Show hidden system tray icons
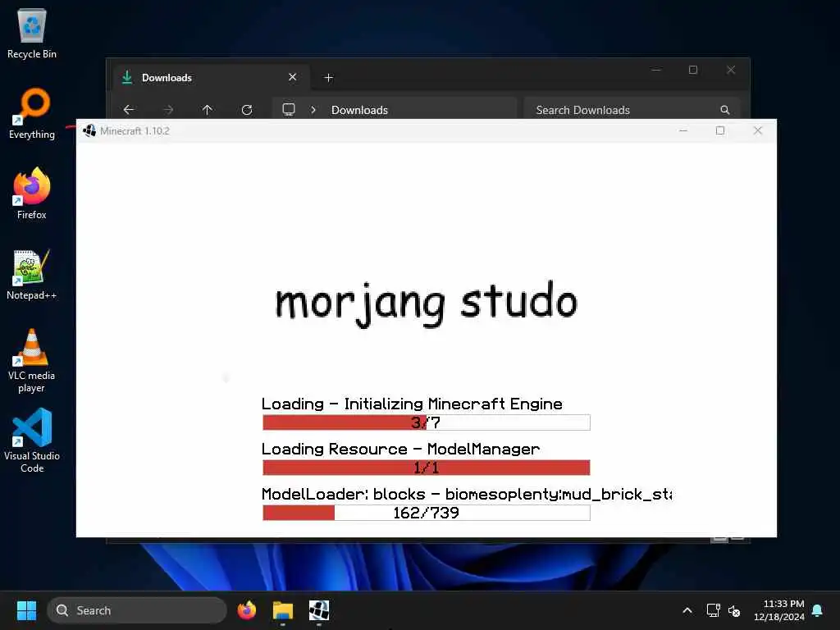Screen dimensions: 840x630 pos(687,610)
